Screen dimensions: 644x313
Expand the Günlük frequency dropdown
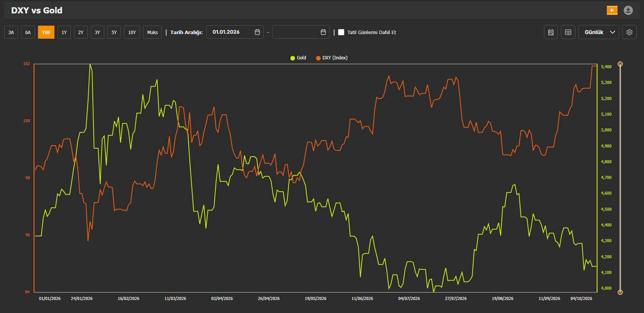pyautogui.click(x=599, y=32)
